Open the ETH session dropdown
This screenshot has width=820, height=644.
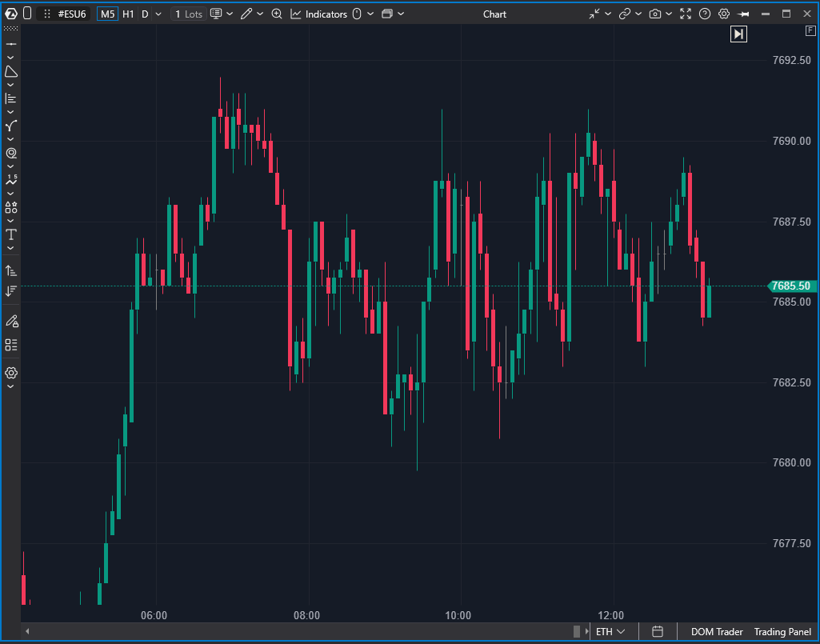610,632
